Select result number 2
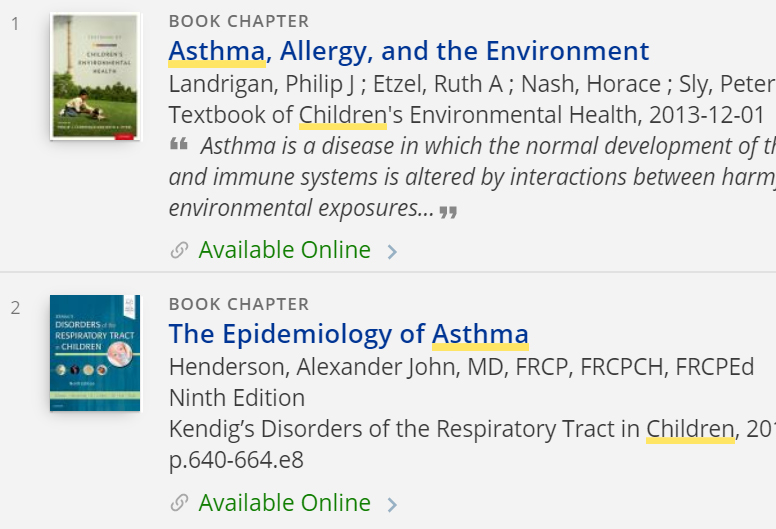Image resolution: width=776 pixels, height=529 pixels. pyautogui.click(x=15, y=308)
